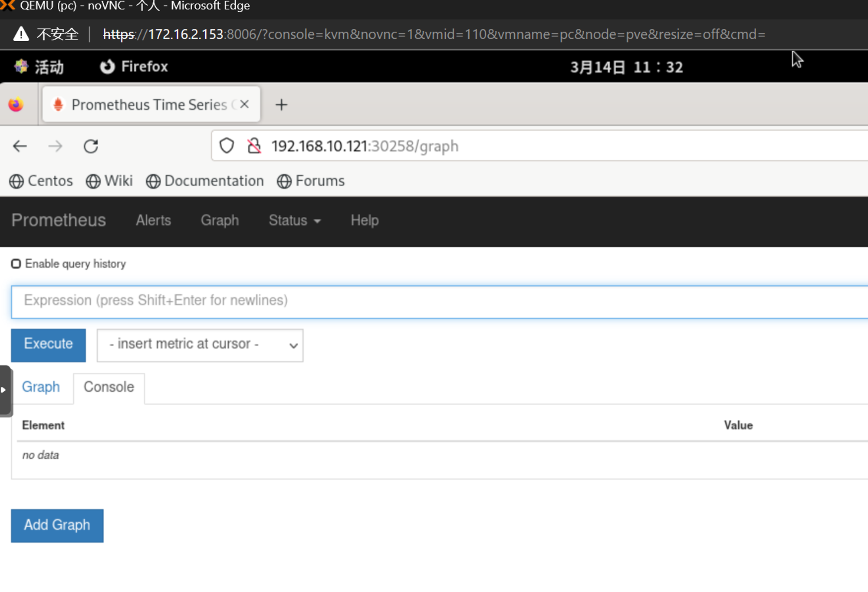Image resolution: width=868 pixels, height=592 pixels.
Task: Close the Prometheus Time Series tab
Action: [x=244, y=104]
